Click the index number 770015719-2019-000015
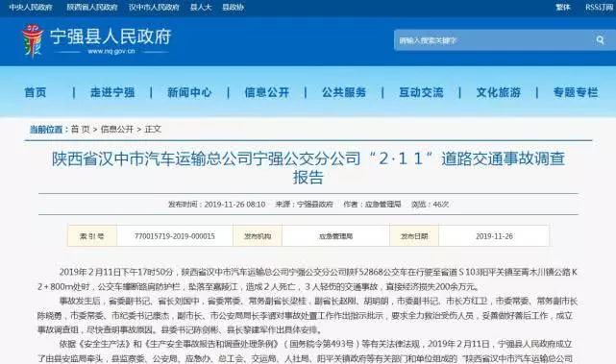 175,236
